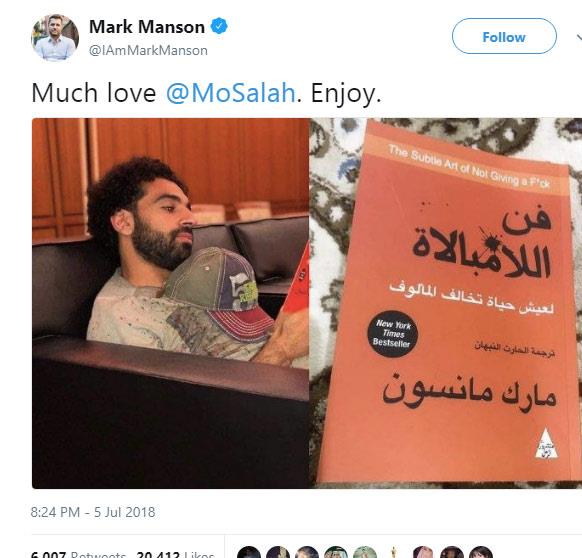The image size is (582, 558).
Task: Open the second liker's avatar
Action: click(278, 552)
